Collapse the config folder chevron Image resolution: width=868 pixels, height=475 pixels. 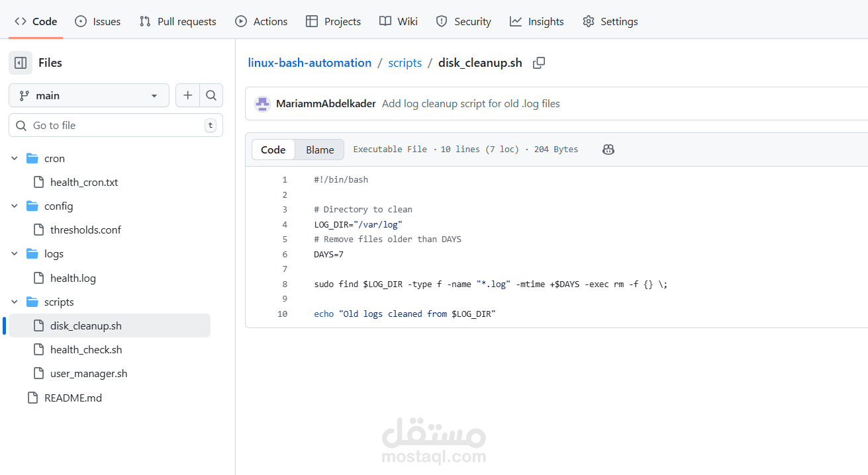click(x=15, y=206)
